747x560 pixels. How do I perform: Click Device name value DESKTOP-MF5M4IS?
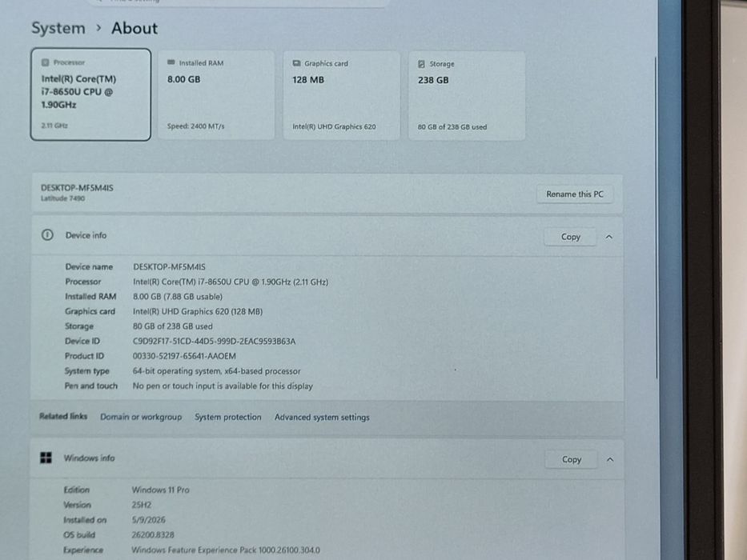169,266
